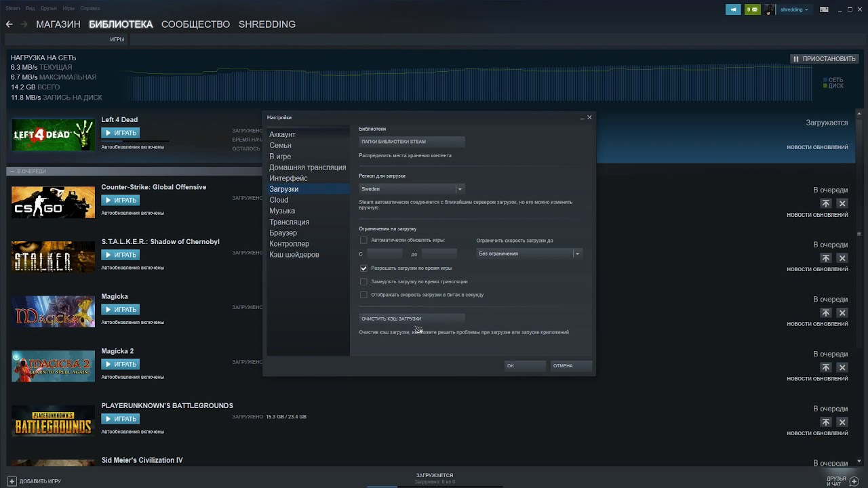The height and width of the screenshot is (488, 868).
Task: Remove S.T.A.L.K.E.R. from download queue
Action: [x=842, y=258]
